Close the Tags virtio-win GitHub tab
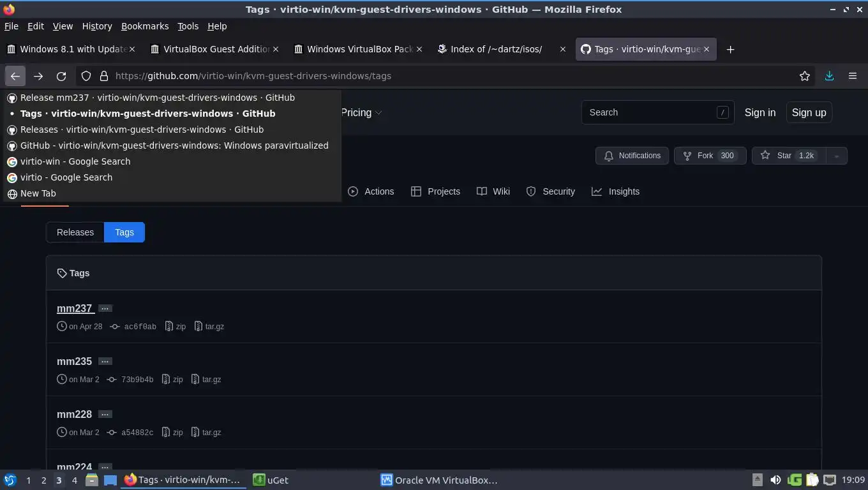 tap(707, 49)
